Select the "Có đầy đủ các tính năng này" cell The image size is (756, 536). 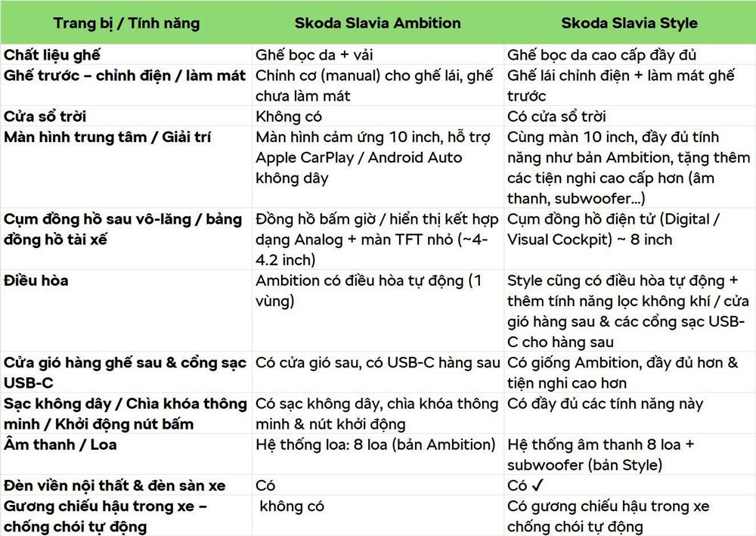(603, 404)
